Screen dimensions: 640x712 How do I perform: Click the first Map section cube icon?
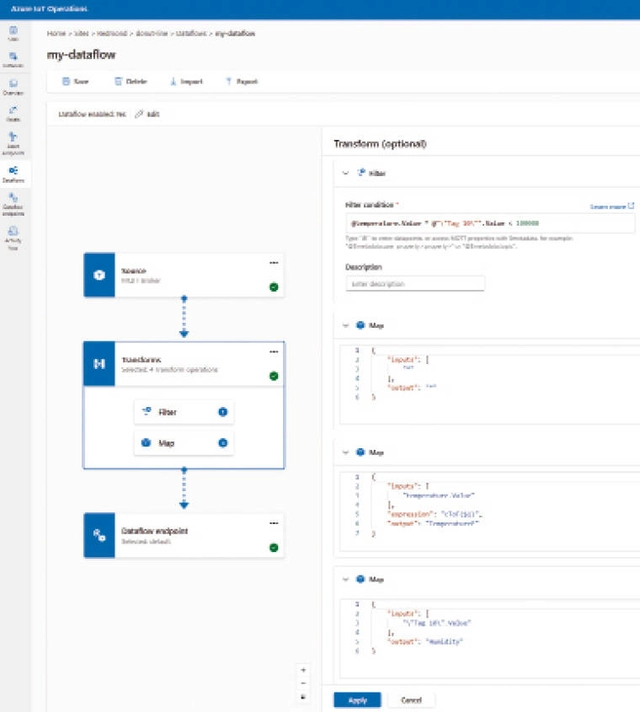click(x=360, y=325)
